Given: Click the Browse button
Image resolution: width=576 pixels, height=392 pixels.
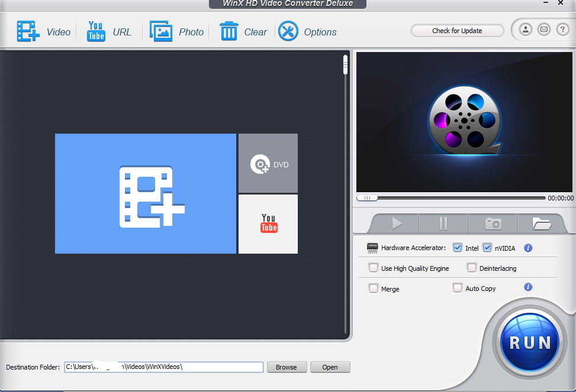Looking at the screenshot, I should point(287,367).
